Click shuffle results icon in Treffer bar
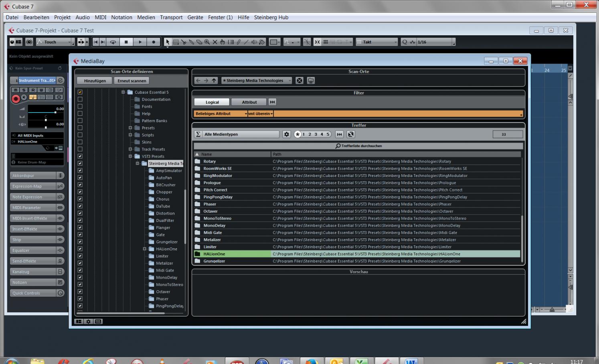 point(350,134)
